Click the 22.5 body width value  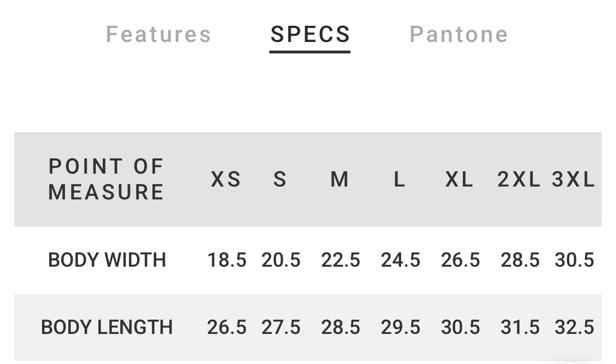tap(341, 260)
